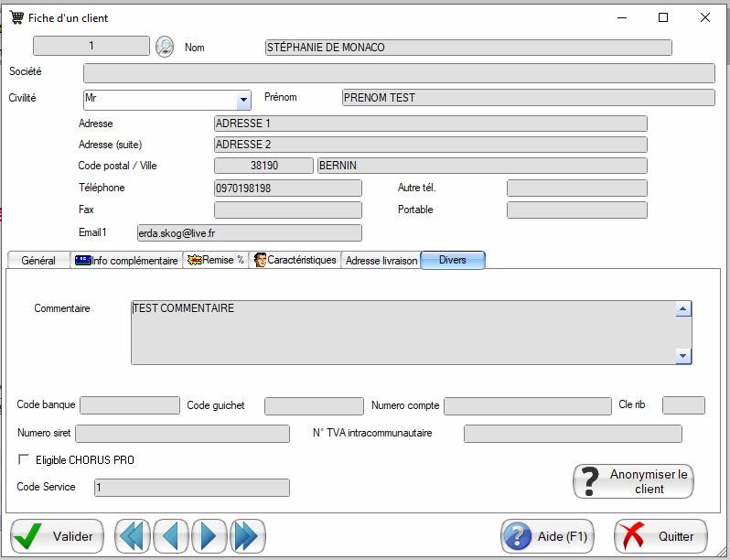This screenshot has width=730, height=560.
Task: Go to the next client record
Action: (x=209, y=536)
